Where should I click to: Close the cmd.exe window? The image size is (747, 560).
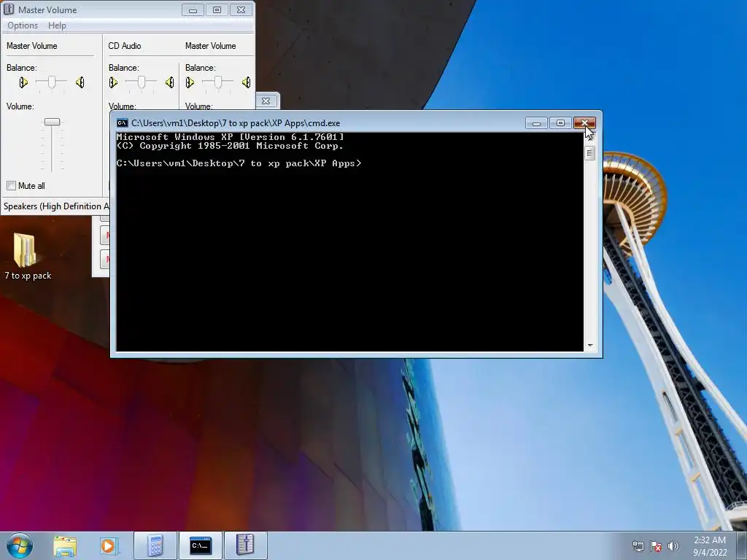(584, 123)
